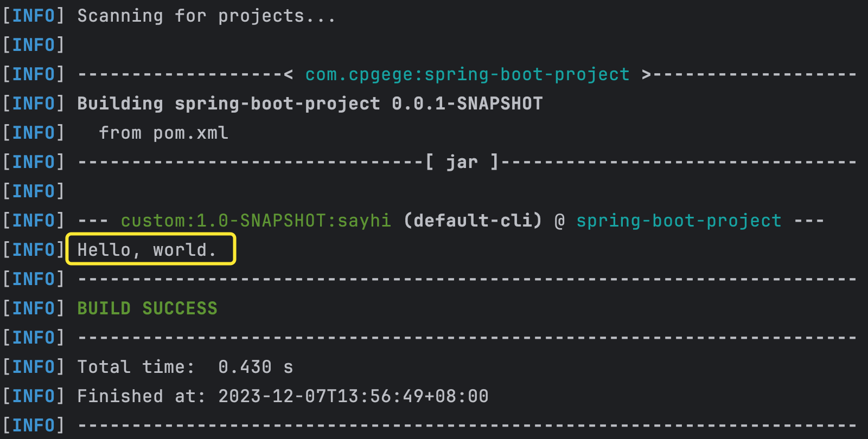Viewport: 868px width, 439px height.
Task: Click the 'Total time: 0.430 s' line
Action: (185, 367)
